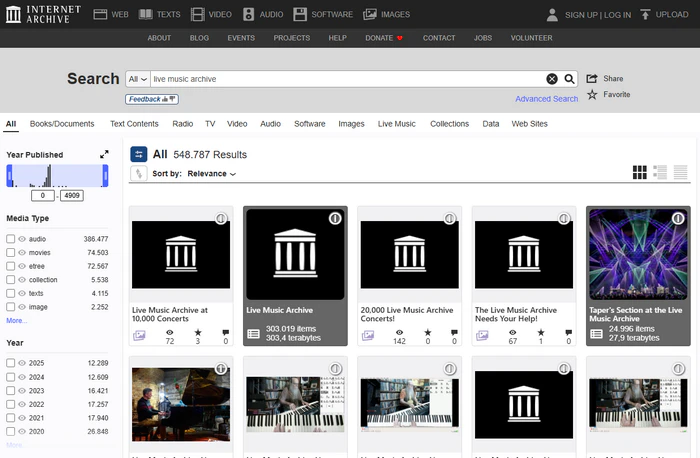700x458 pixels.
Task: Open the Software floppy disk icon
Action: point(300,14)
